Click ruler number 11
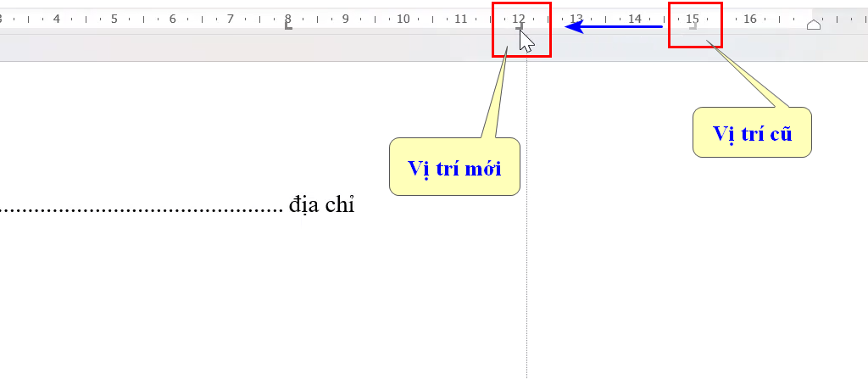 [460, 19]
